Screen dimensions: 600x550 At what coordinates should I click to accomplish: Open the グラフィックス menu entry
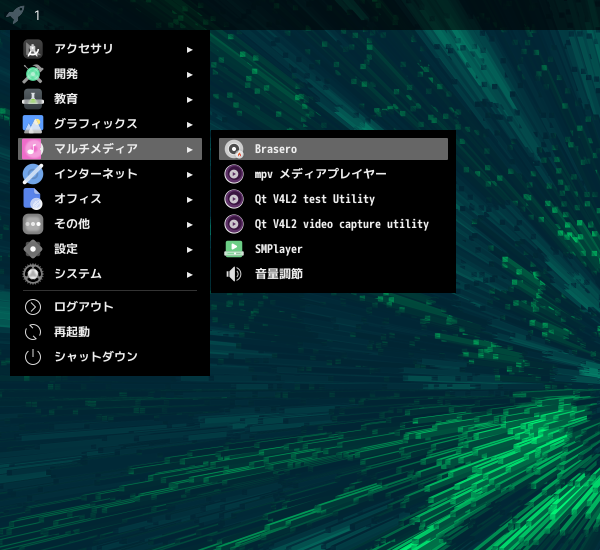110,124
